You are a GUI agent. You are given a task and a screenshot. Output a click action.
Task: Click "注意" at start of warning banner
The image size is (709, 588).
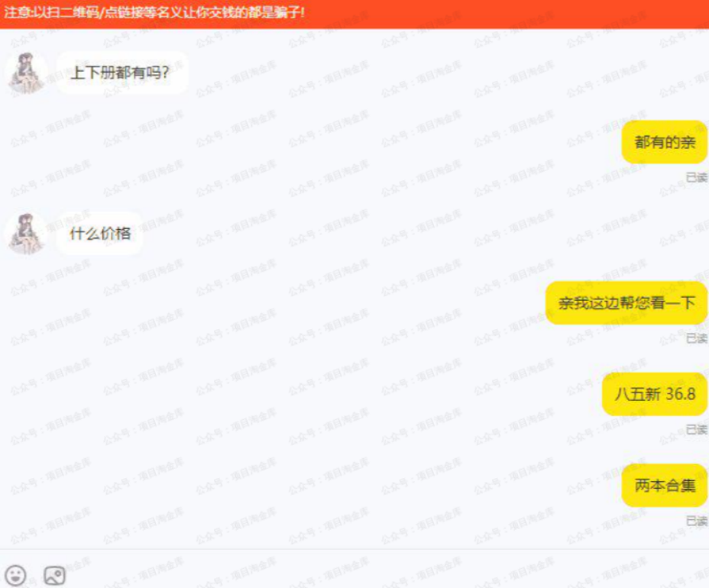(x=16, y=11)
